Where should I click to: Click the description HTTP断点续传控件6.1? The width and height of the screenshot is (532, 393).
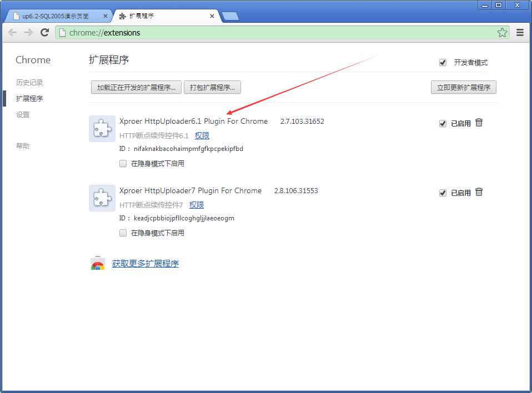[x=154, y=135]
